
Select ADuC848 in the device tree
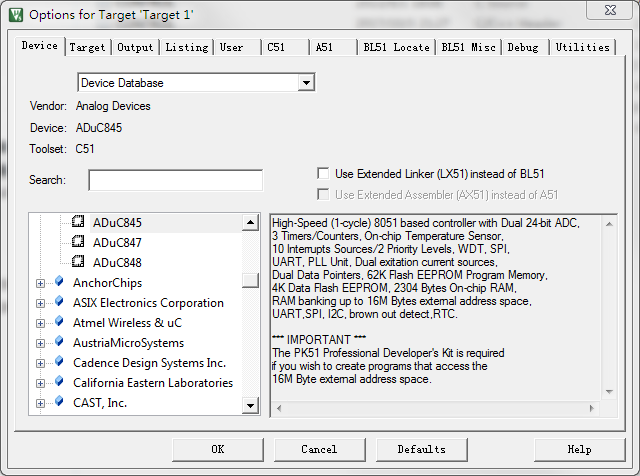(x=117, y=263)
